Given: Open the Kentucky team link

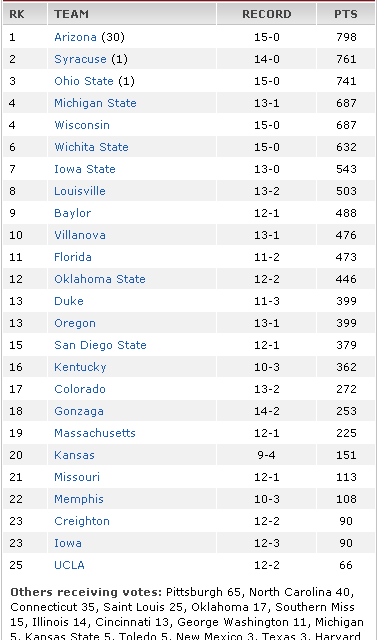Looking at the screenshot, I should (80, 367).
